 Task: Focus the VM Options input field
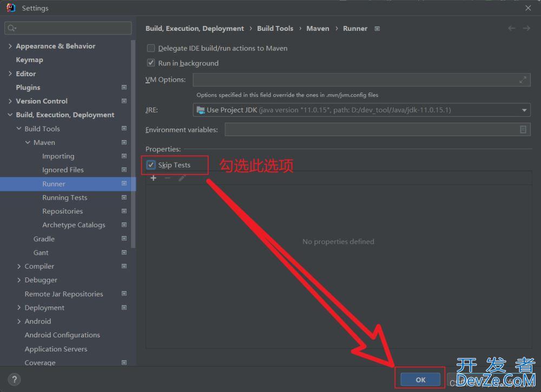tap(361, 79)
